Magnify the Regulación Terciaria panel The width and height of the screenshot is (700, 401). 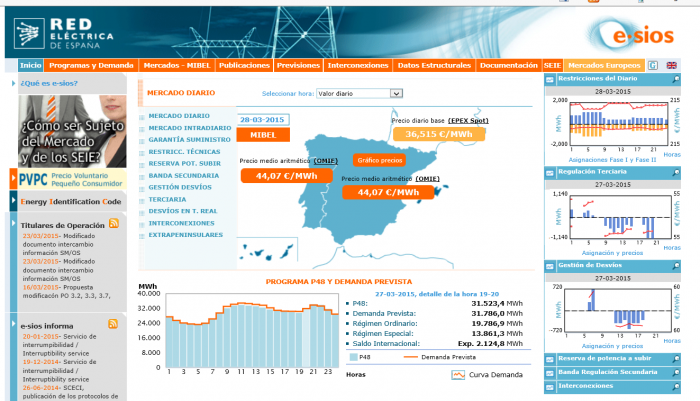pos(676,172)
